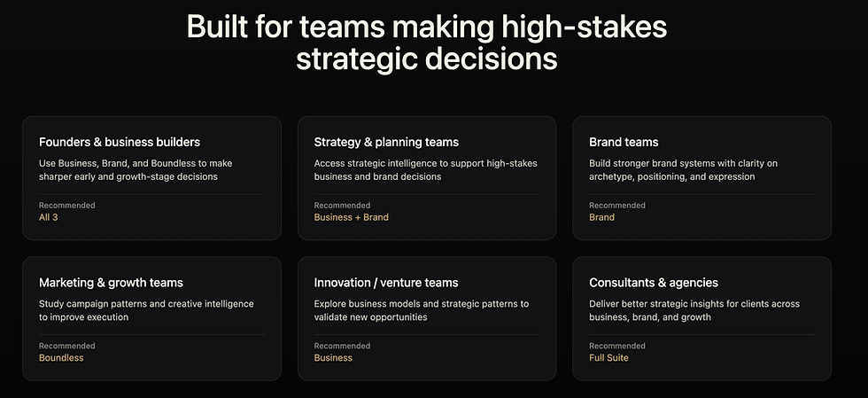Choose the Innovation / venture teams heading
The image size is (868, 398).
pos(386,283)
